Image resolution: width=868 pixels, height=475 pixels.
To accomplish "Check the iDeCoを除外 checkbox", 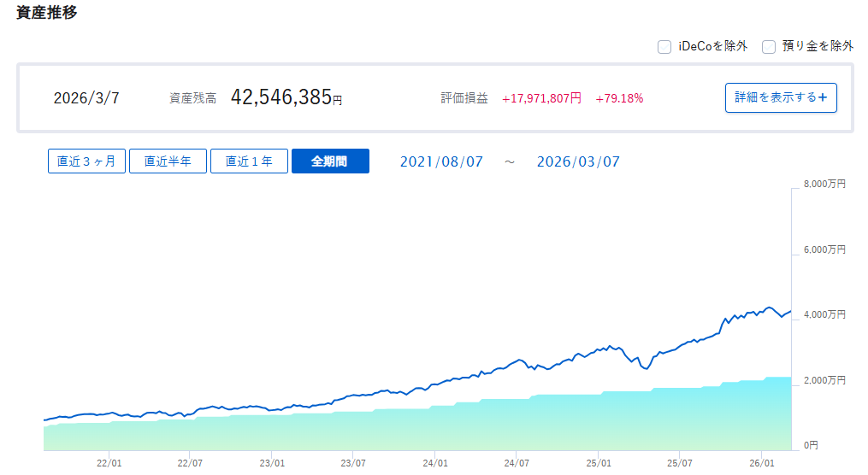I will 664,47.
